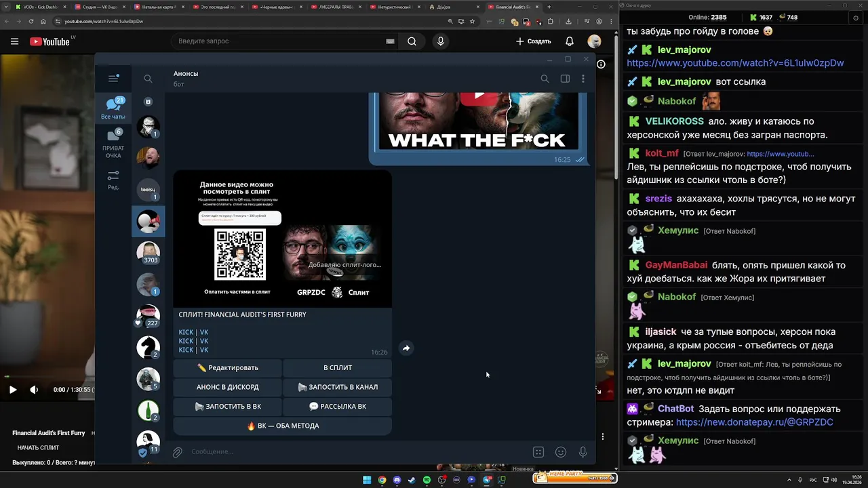
Task: Click the Редактировать bot button
Action: coord(227,367)
